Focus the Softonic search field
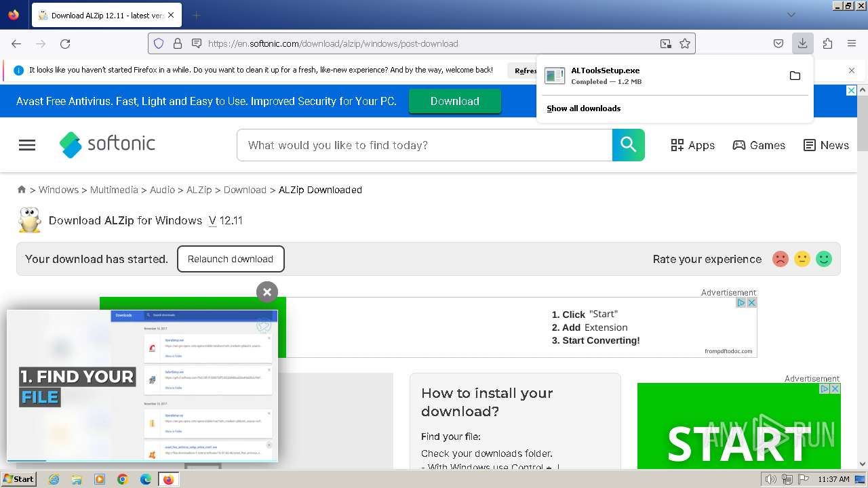Screen dimensions: 868x488 coord(425,145)
